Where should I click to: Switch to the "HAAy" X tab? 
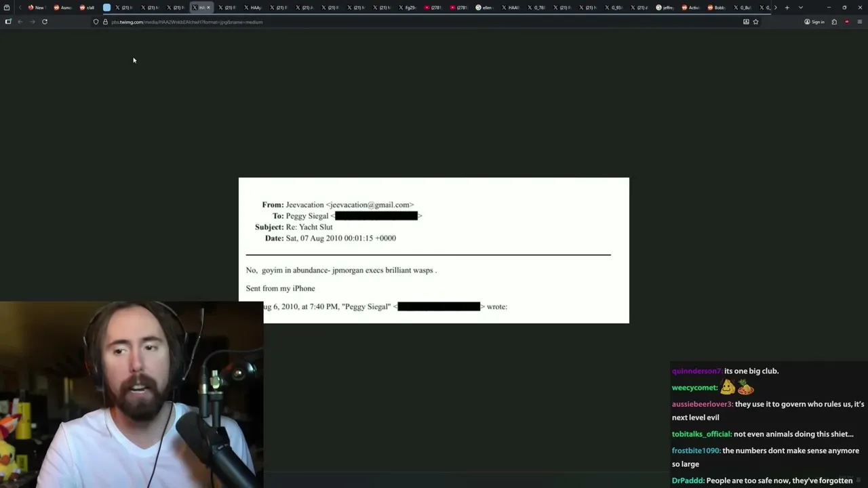pyautogui.click(x=252, y=7)
